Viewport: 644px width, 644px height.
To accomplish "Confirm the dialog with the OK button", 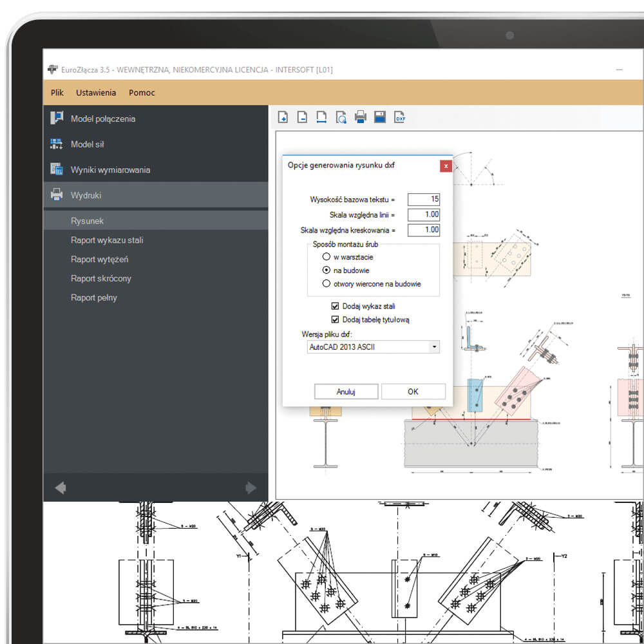I will (x=413, y=392).
